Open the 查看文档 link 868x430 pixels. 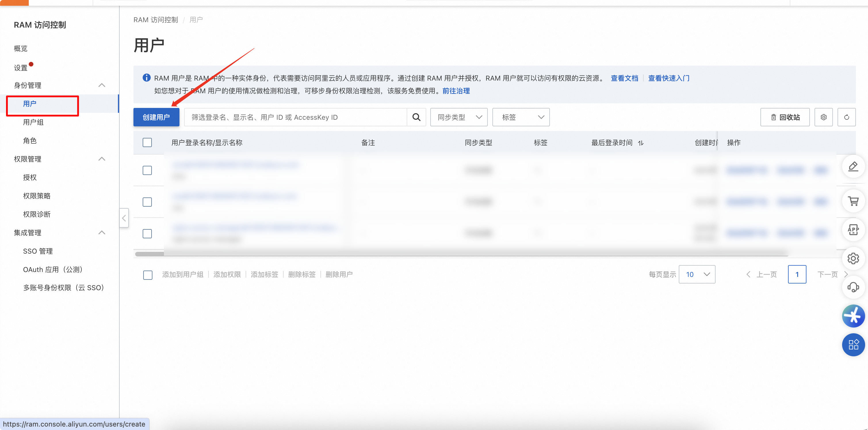pyautogui.click(x=624, y=78)
